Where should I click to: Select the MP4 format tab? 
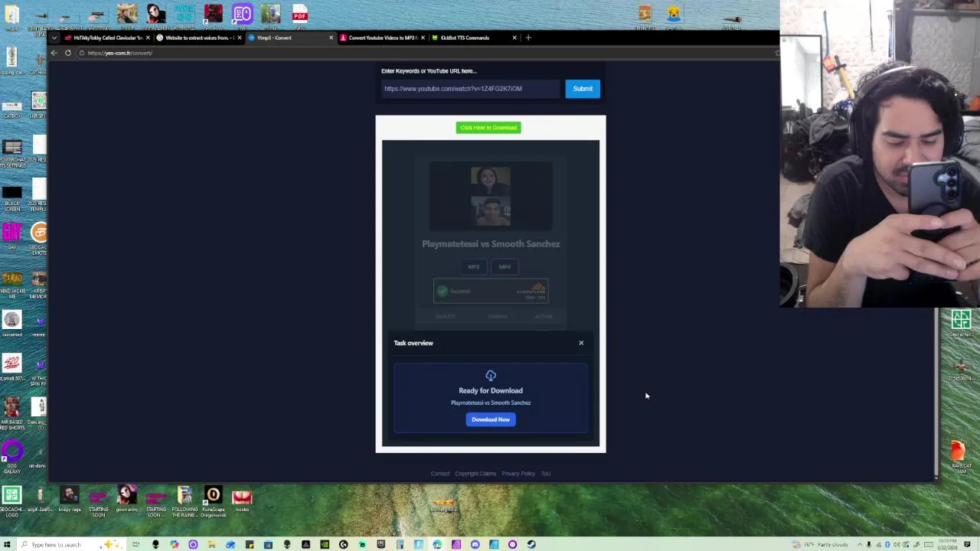pyautogui.click(x=505, y=267)
